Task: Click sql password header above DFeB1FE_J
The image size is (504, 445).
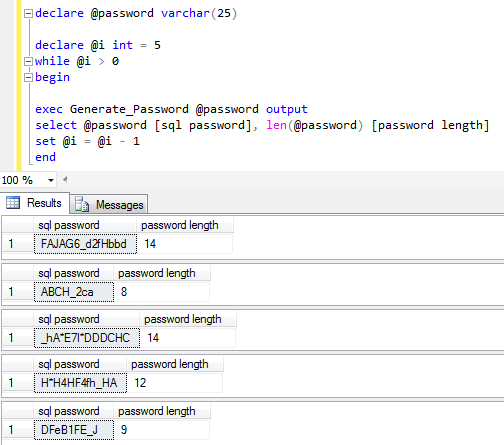Action: (x=74, y=411)
